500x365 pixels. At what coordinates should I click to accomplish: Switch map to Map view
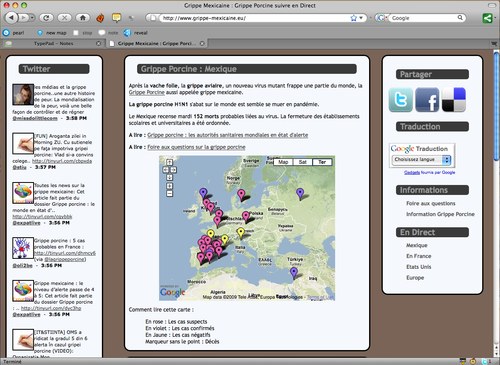tap(283, 162)
